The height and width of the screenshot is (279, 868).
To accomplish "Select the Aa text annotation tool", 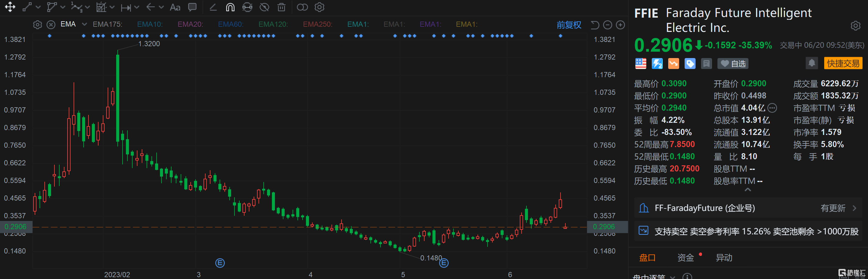I will (x=175, y=7).
